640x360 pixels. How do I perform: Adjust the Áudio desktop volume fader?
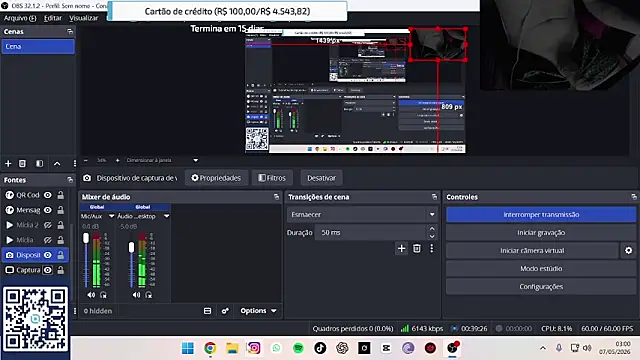[x=131, y=247]
